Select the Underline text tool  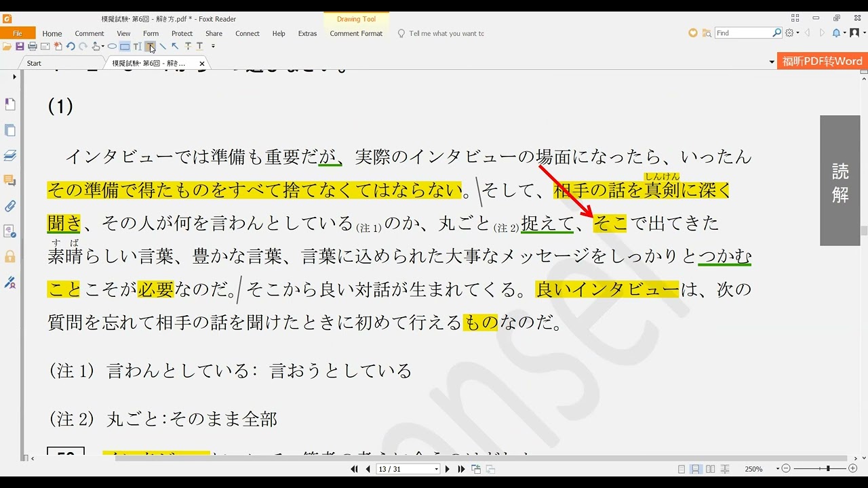tap(200, 47)
